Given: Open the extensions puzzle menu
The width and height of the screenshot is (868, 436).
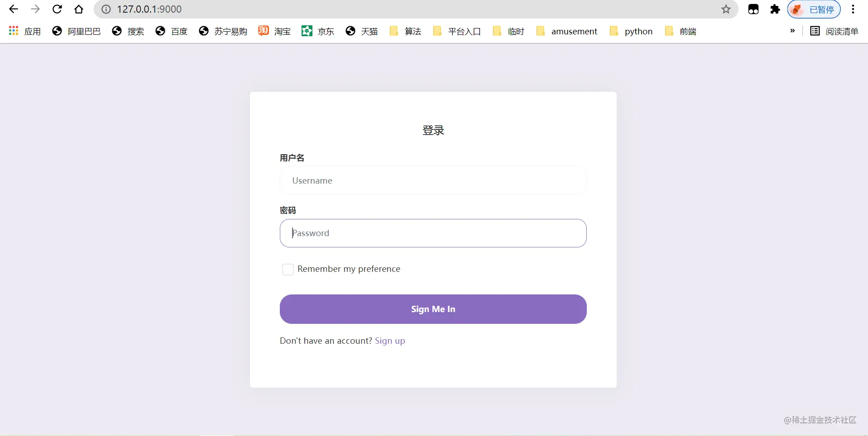Looking at the screenshot, I should 775,9.
